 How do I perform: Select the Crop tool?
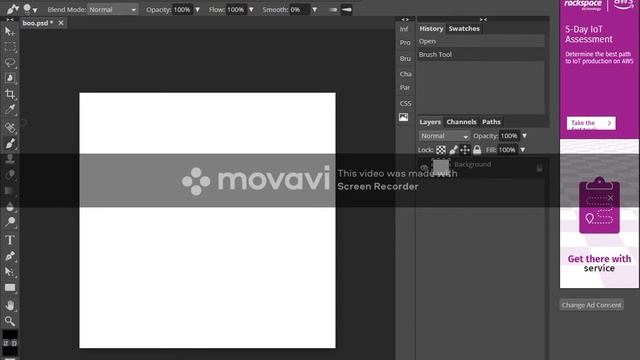coord(10,94)
